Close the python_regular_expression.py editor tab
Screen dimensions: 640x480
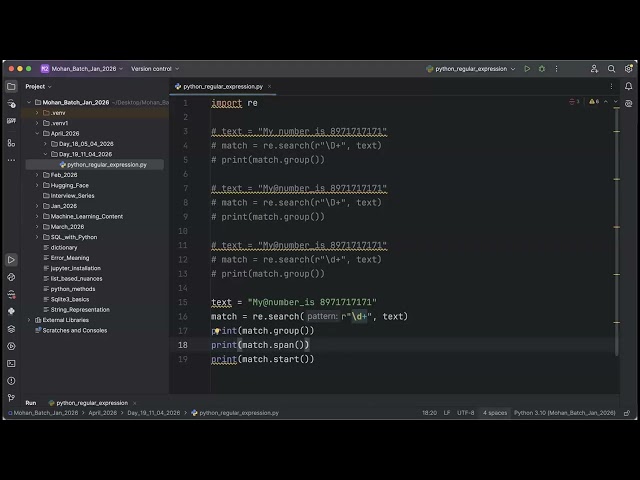pos(269,87)
